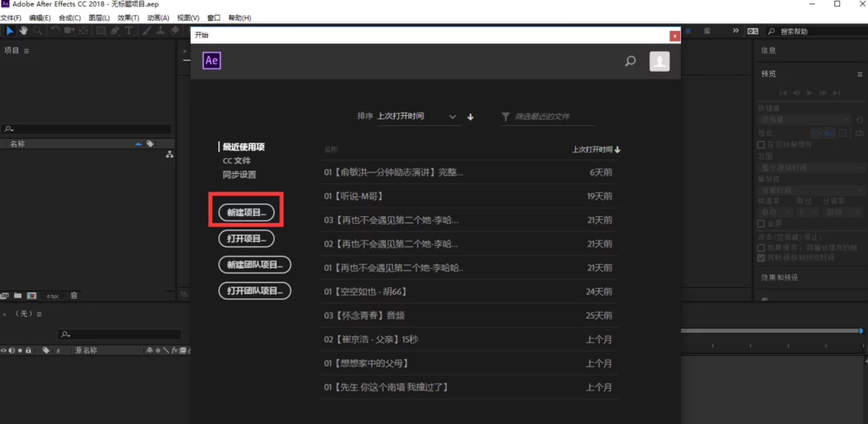Open the 文件(F) menu
The width and height of the screenshot is (868, 424).
tap(12, 17)
